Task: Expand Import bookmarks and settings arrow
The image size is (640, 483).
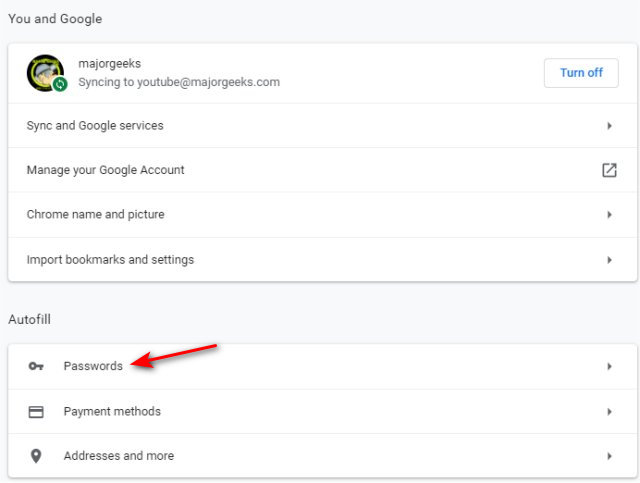Action: pyautogui.click(x=609, y=260)
